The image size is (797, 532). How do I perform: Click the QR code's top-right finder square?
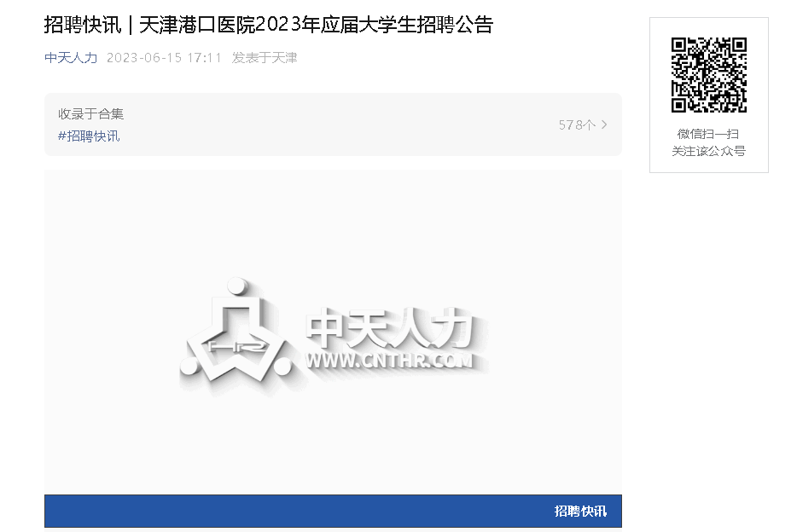pyautogui.click(x=738, y=46)
